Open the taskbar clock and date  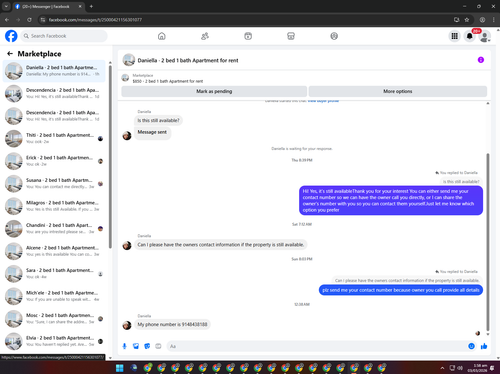477,368
